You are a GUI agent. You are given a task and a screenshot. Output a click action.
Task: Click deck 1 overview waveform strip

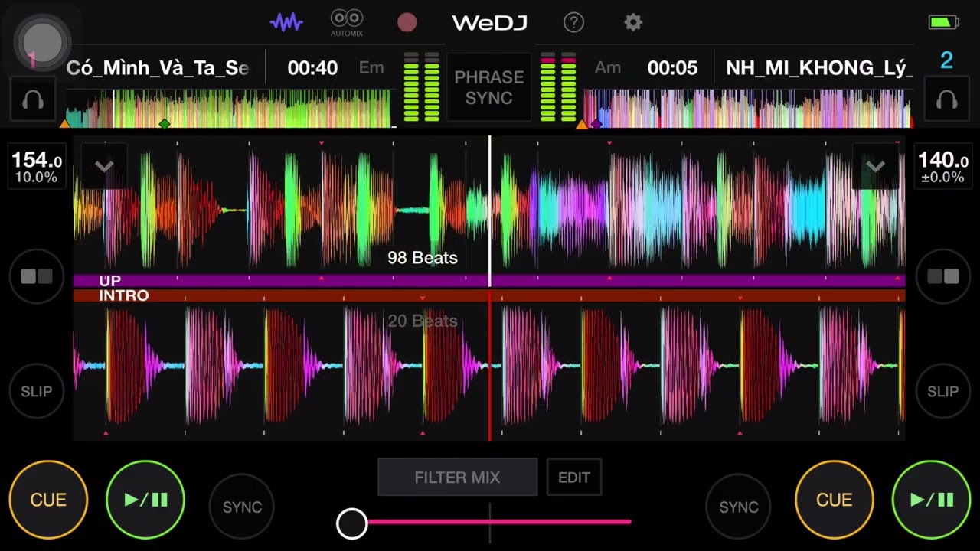click(228, 109)
